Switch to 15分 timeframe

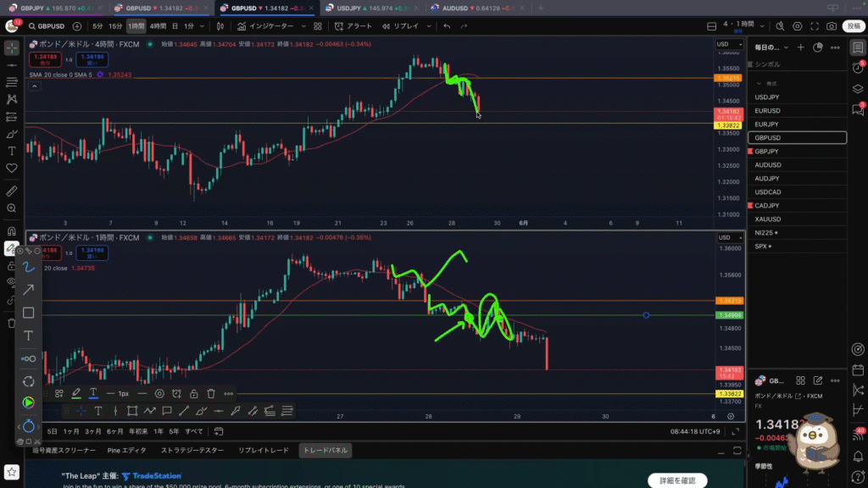point(115,26)
